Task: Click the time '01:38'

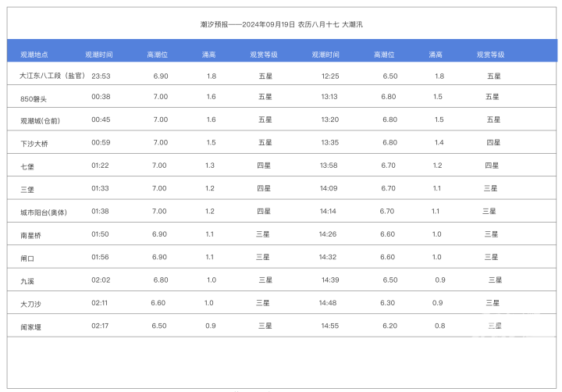Action: click(100, 212)
